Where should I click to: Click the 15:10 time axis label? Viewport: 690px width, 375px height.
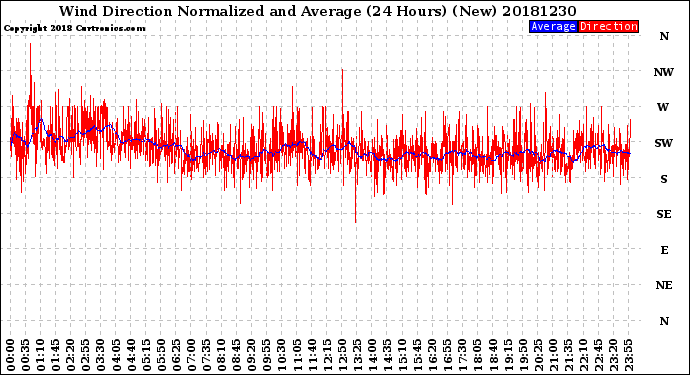[403, 355]
